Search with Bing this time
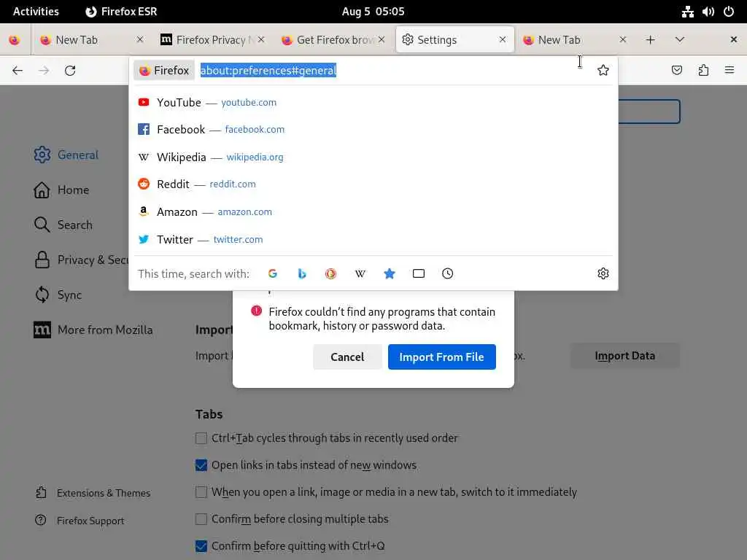 301,273
